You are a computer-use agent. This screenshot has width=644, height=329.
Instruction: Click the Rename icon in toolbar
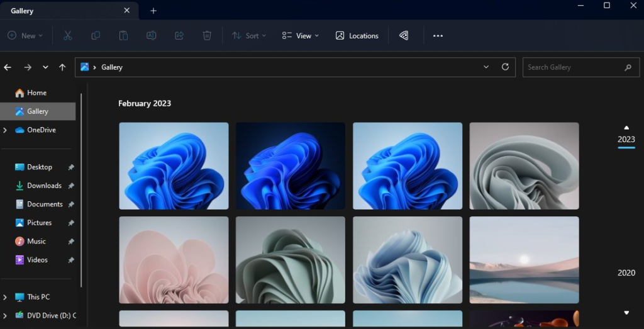coord(151,36)
